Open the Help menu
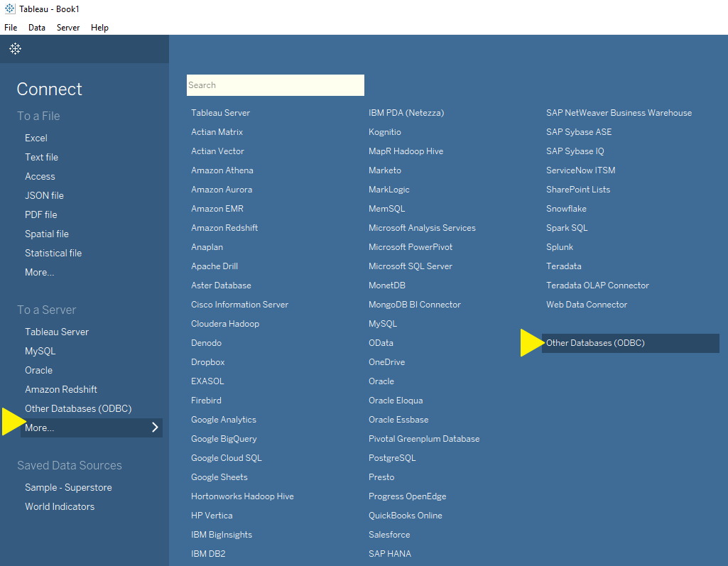 [99, 28]
